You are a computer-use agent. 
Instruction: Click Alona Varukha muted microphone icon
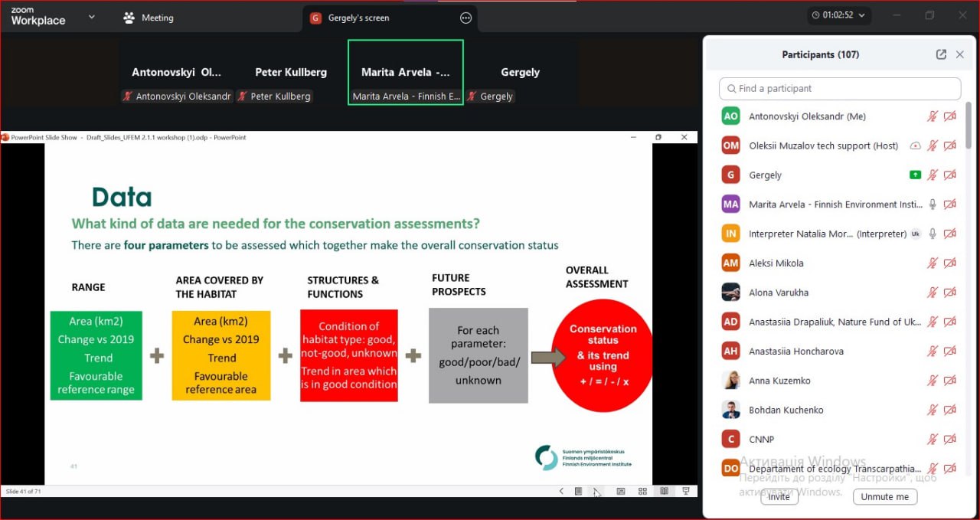click(x=933, y=293)
